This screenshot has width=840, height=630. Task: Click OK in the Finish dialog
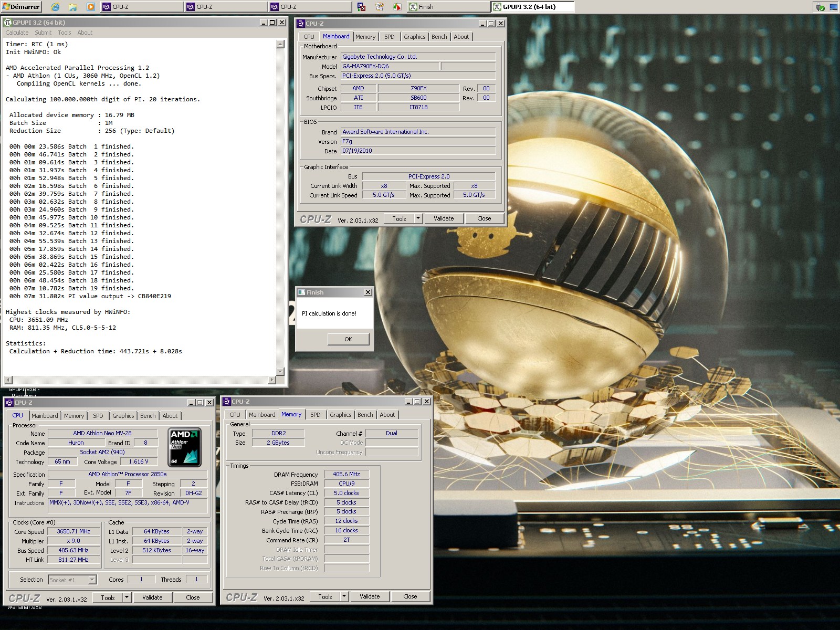[x=348, y=339]
